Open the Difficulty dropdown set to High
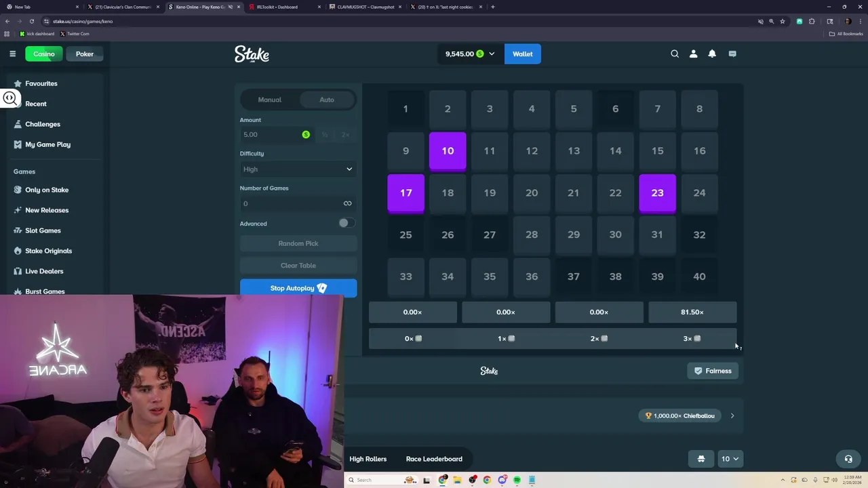Screen dimensions: 868x488 (298, 169)
